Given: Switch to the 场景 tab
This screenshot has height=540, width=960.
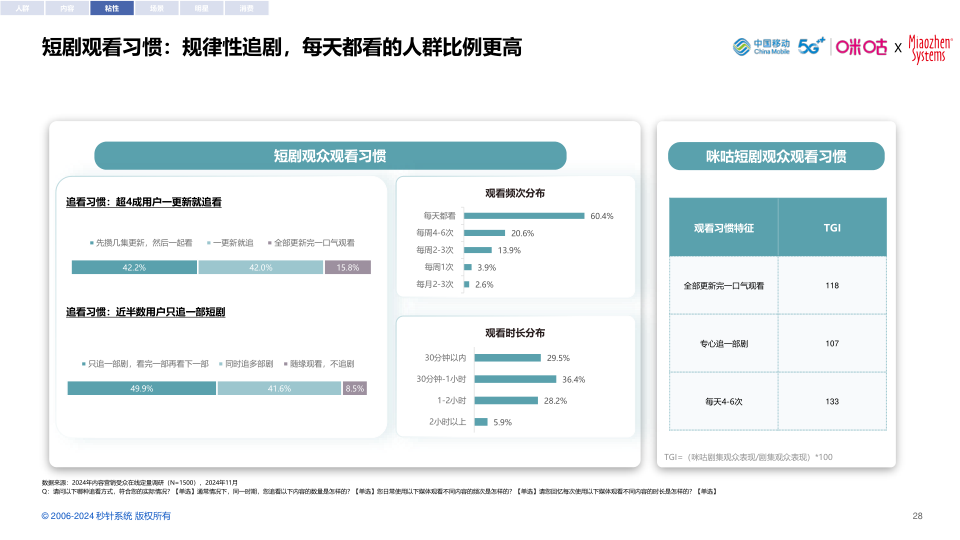Looking at the screenshot, I should 157,8.
